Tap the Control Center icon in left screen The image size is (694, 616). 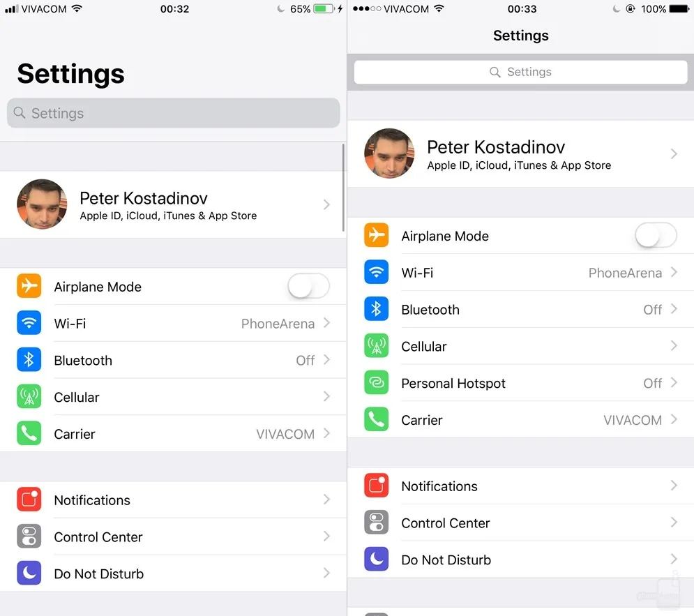pyautogui.click(x=29, y=536)
